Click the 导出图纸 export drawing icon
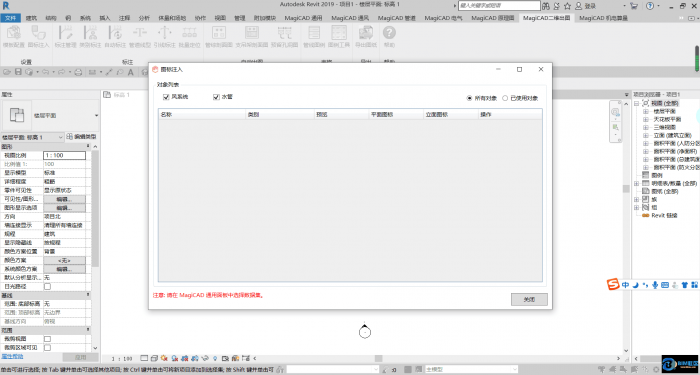This screenshot has height=375, width=700. [366, 37]
